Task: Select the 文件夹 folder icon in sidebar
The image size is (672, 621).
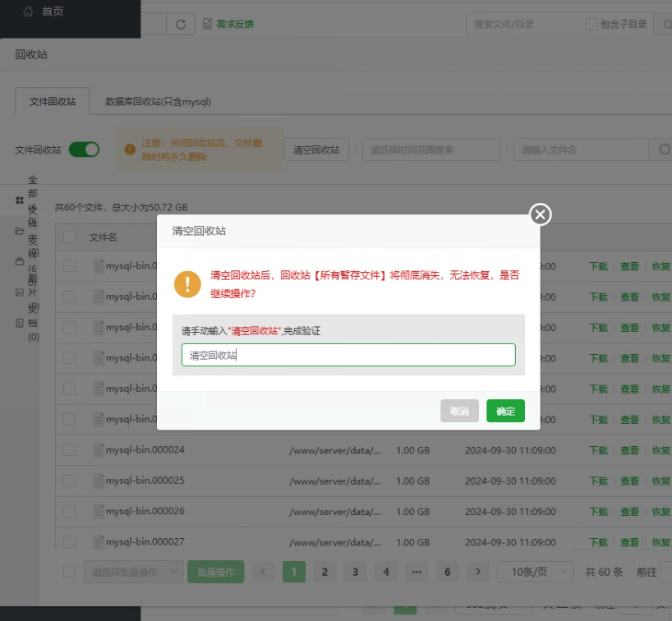Action: tap(19, 232)
